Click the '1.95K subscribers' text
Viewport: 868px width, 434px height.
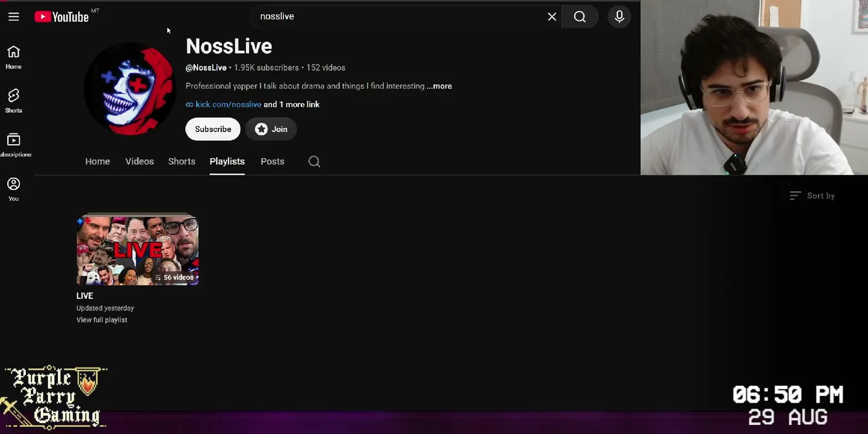[266, 68]
